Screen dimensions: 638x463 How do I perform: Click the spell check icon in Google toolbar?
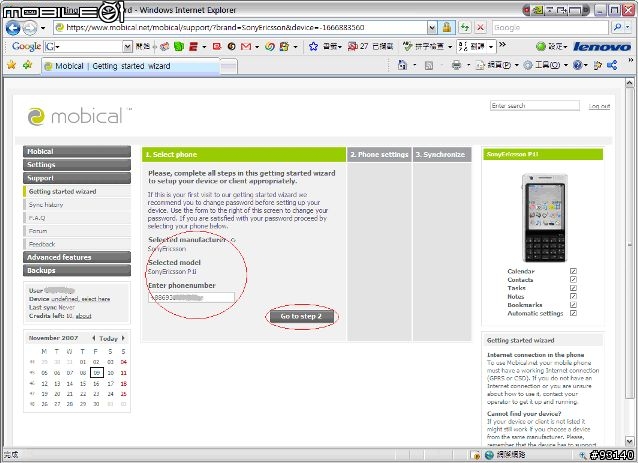407,46
